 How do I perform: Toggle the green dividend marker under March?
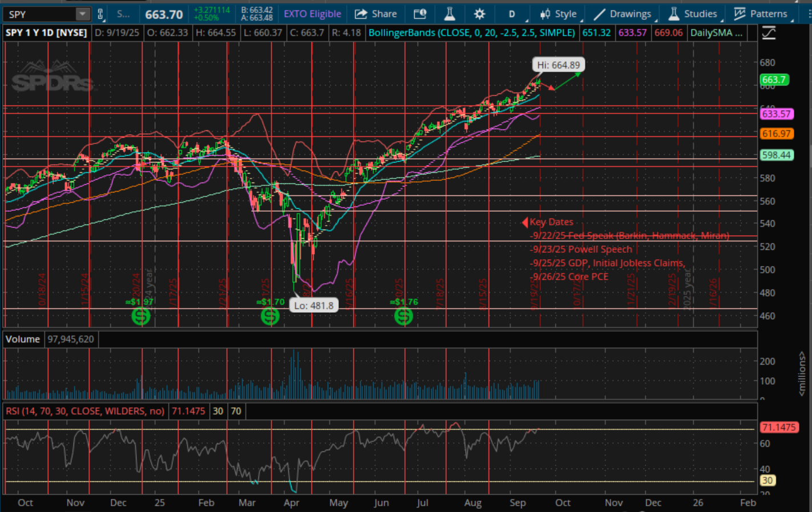270,316
